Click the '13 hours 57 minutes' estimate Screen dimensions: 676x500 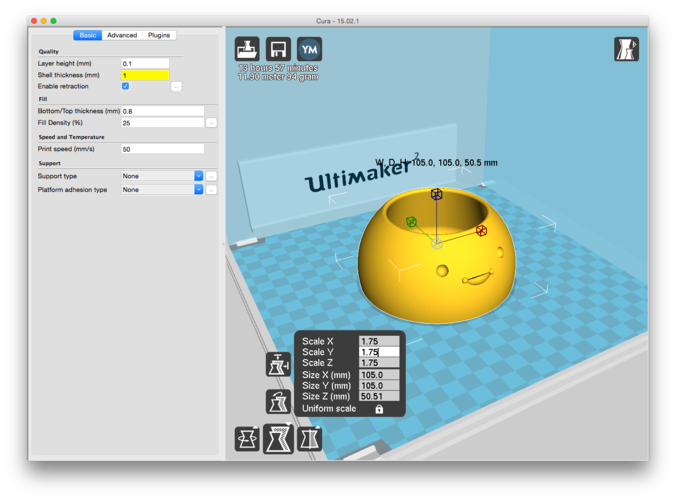(x=278, y=68)
